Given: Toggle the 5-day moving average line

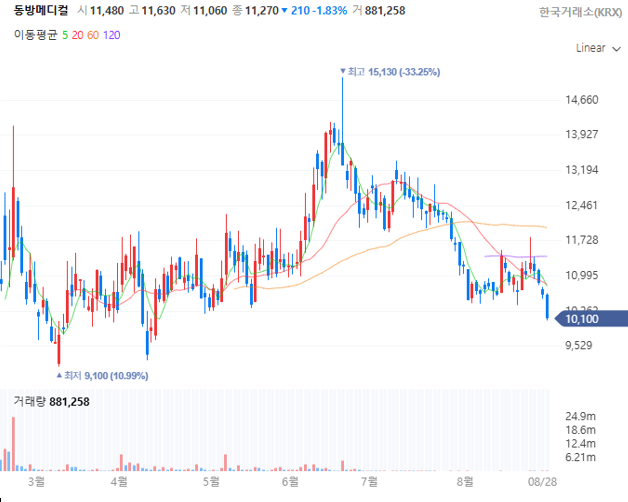Looking at the screenshot, I should [65, 34].
